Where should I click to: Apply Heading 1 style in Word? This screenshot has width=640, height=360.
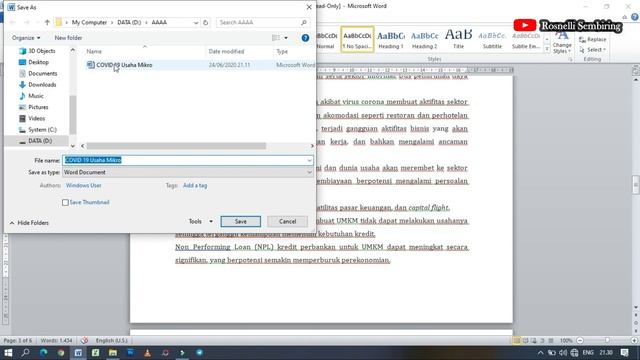[391, 40]
